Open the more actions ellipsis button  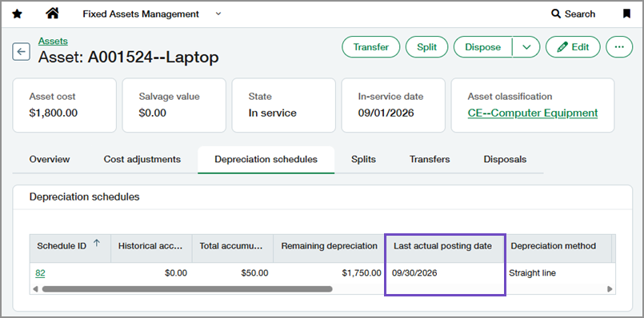(x=619, y=47)
